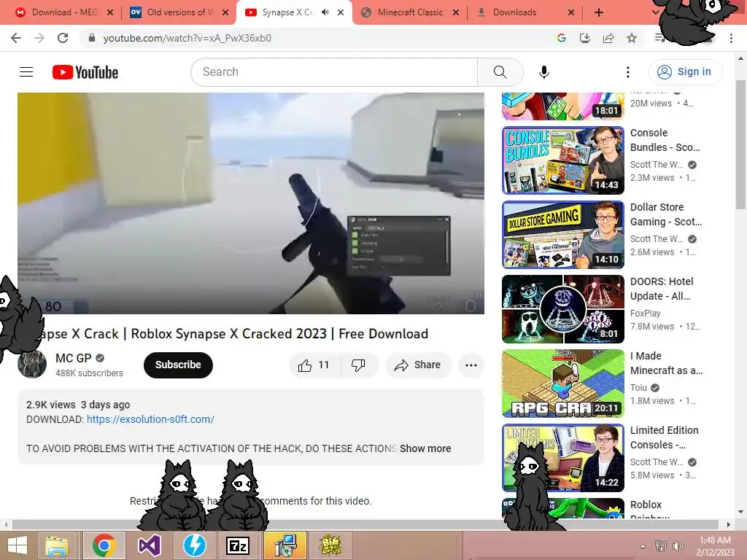The image size is (747, 560).
Task: Click the address bar URL
Action: click(x=187, y=38)
